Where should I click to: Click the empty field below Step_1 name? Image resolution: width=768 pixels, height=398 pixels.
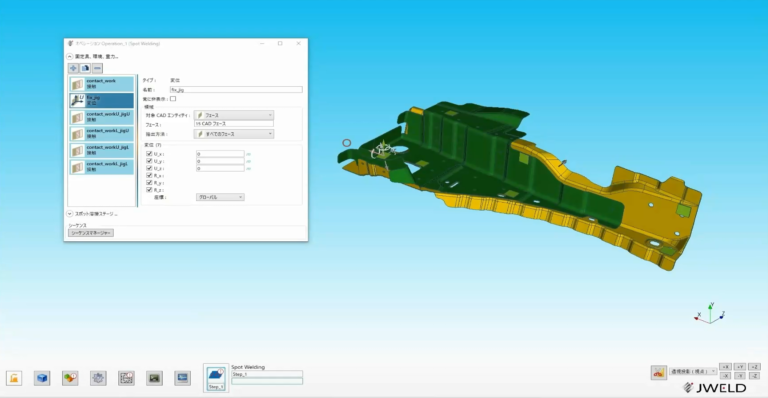267,381
